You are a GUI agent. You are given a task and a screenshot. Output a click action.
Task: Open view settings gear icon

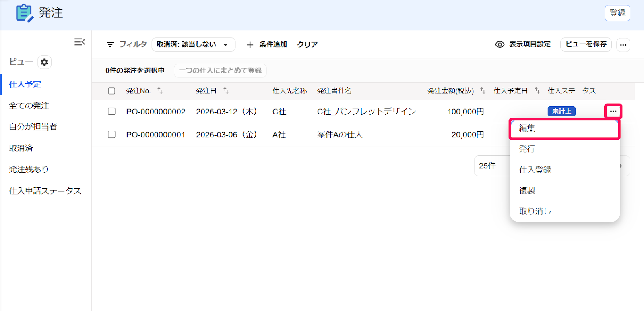44,62
